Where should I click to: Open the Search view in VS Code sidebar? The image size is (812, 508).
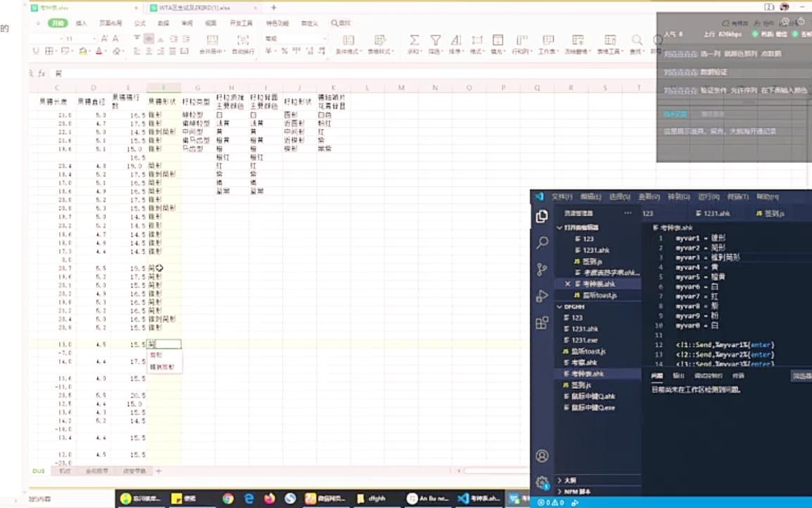[x=541, y=242]
